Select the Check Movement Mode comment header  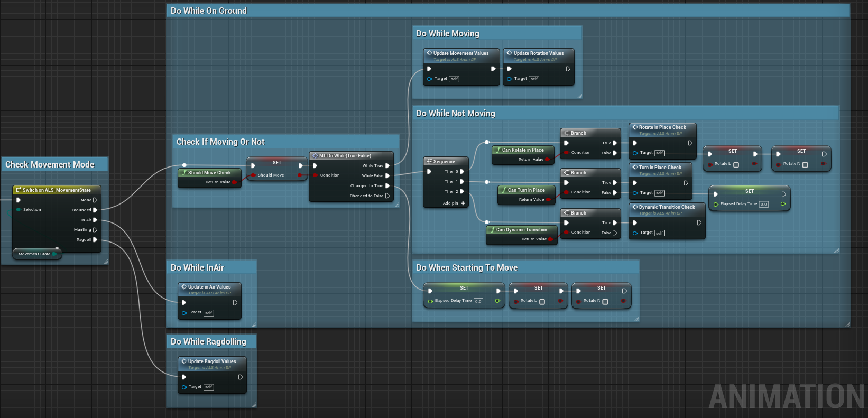50,165
